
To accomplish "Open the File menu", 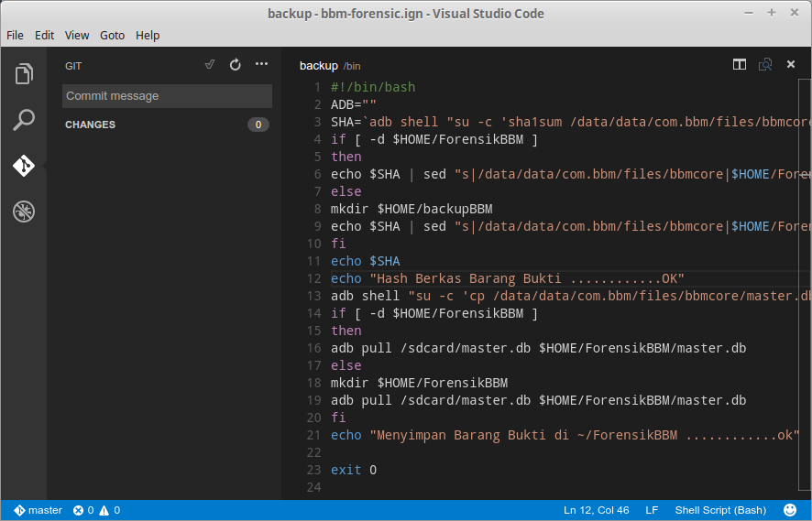I will (15, 35).
